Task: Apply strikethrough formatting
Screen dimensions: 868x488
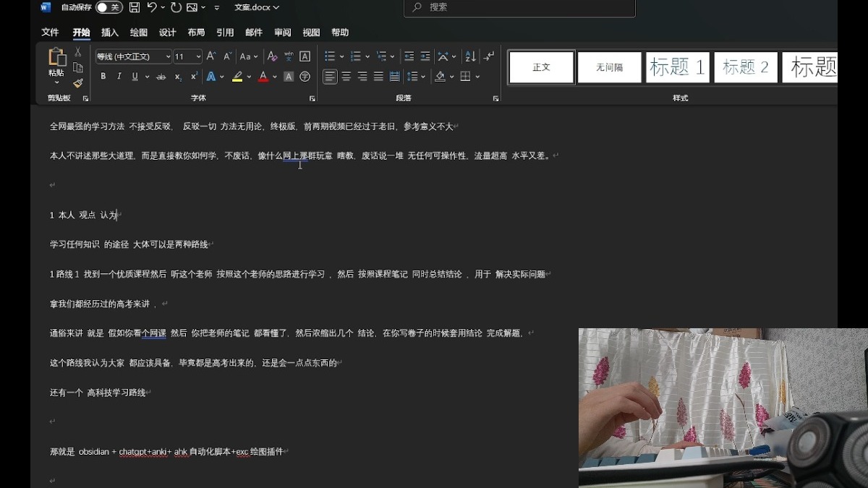Action: 161,77
